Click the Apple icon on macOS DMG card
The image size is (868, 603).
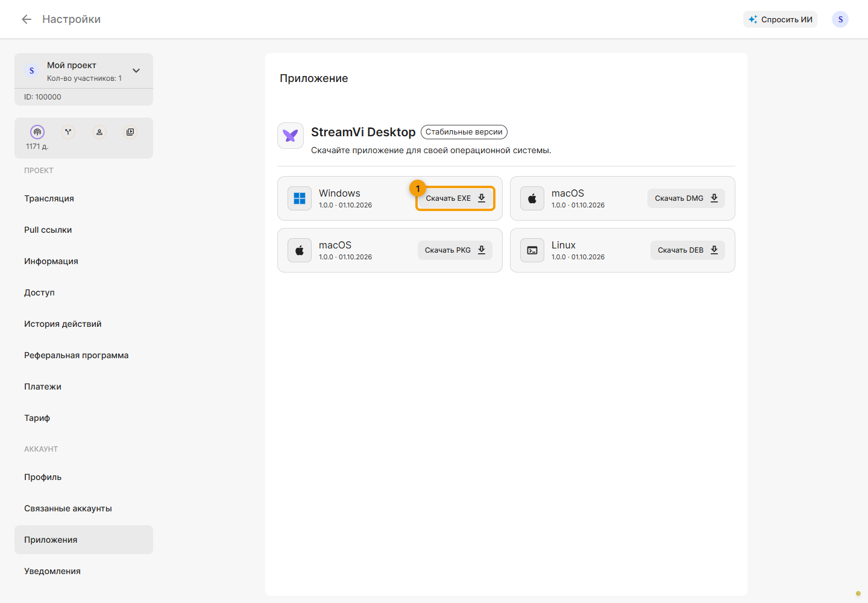pos(532,198)
